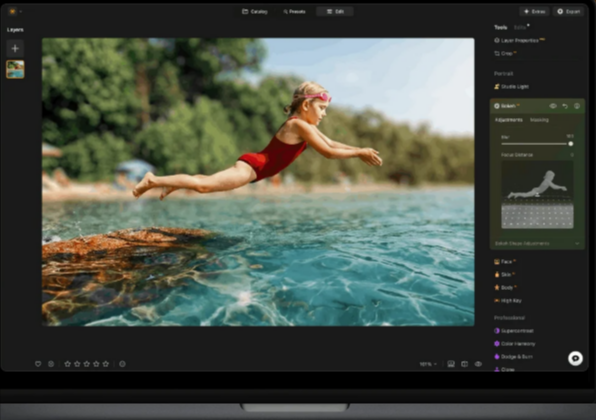Click the Focus Distance value
Image resolution: width=596 pixels, height=420 pixels.
[572, 155]
